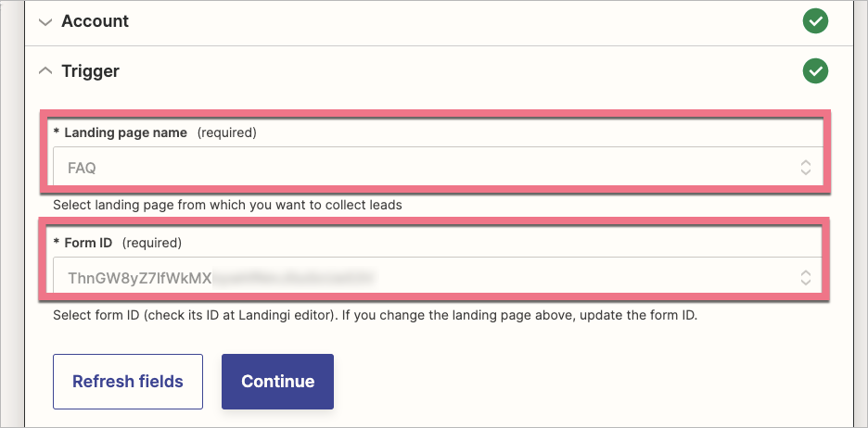Click the green checkmark beside Account
Image resolution: width=868 pixels, height=428 pixels.
815,21
